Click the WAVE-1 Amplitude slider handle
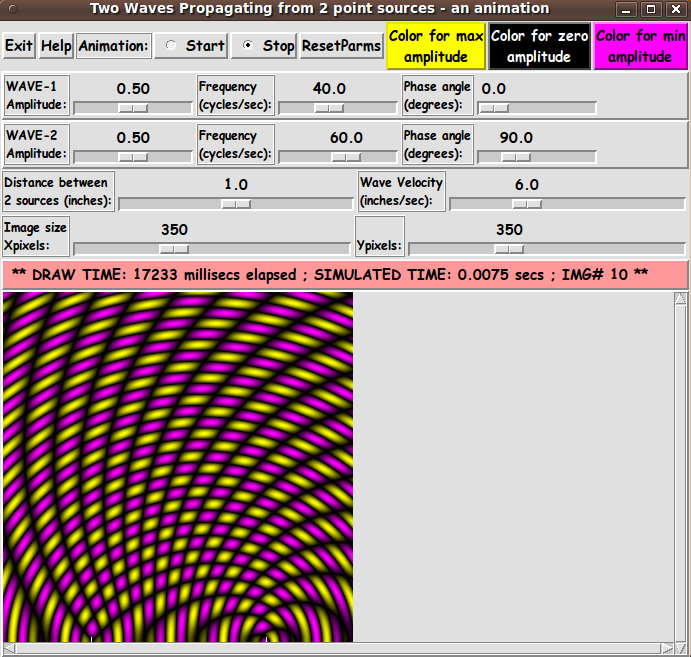Image resolution: width=691 pixels, height=657 pixels. [133, 108]
